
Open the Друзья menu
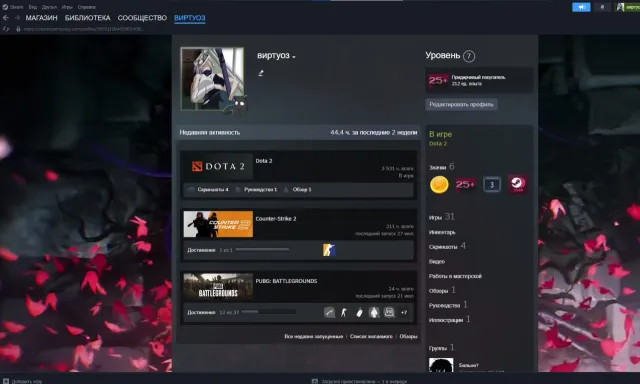coord(49,7)
